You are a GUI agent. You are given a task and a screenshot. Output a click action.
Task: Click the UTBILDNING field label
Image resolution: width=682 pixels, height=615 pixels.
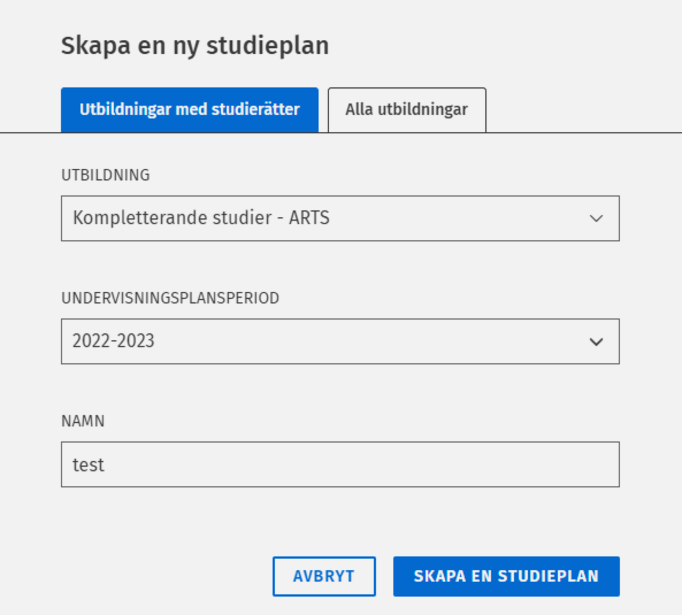point(105,175)
